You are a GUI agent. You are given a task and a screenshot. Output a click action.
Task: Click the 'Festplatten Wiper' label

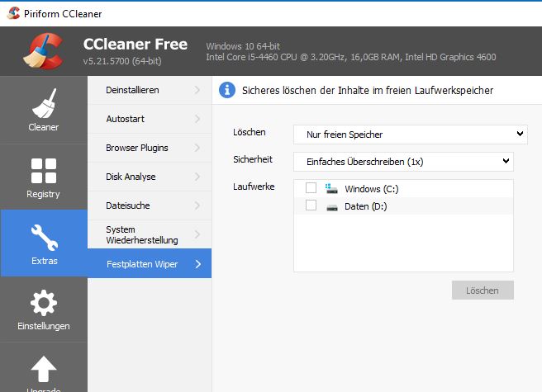point(142,264)
